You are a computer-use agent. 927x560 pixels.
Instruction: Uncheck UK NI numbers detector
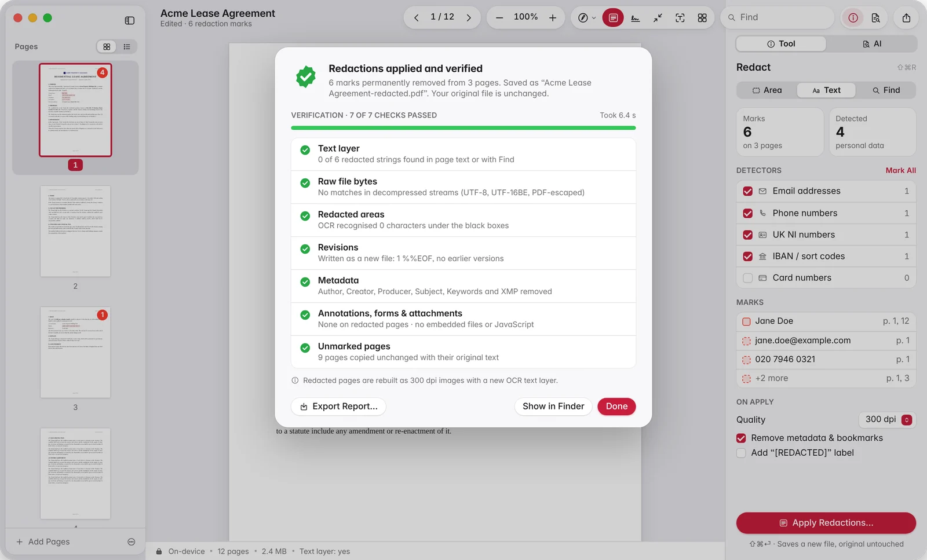747,235
